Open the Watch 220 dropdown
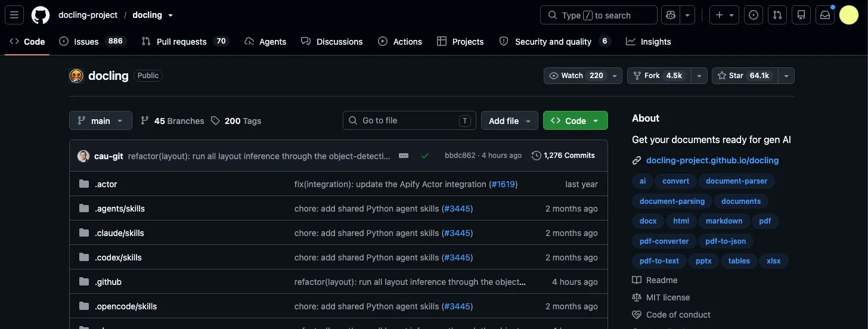This screenshot has height=329, width=868. point(583,76)
